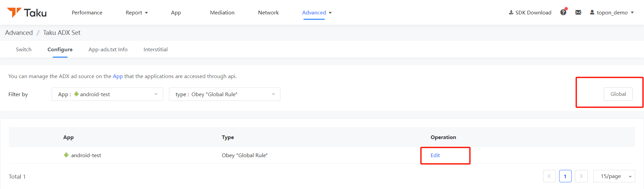Expand the Advanced dropdown menu
This screenshot has height=189, width=644.
tap(317, 12)
